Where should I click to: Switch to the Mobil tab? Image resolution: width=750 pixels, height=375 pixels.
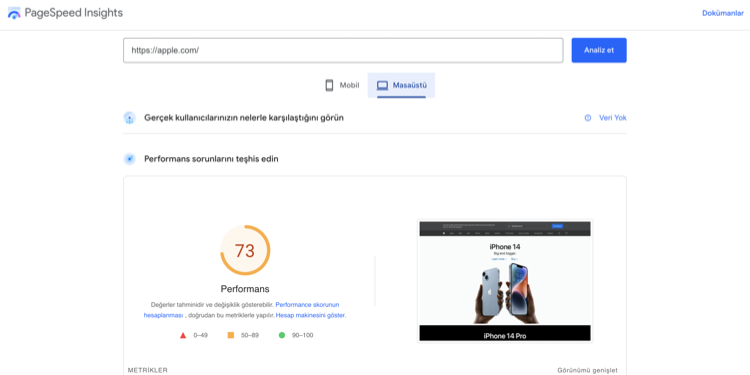click(x=342, y=86)
